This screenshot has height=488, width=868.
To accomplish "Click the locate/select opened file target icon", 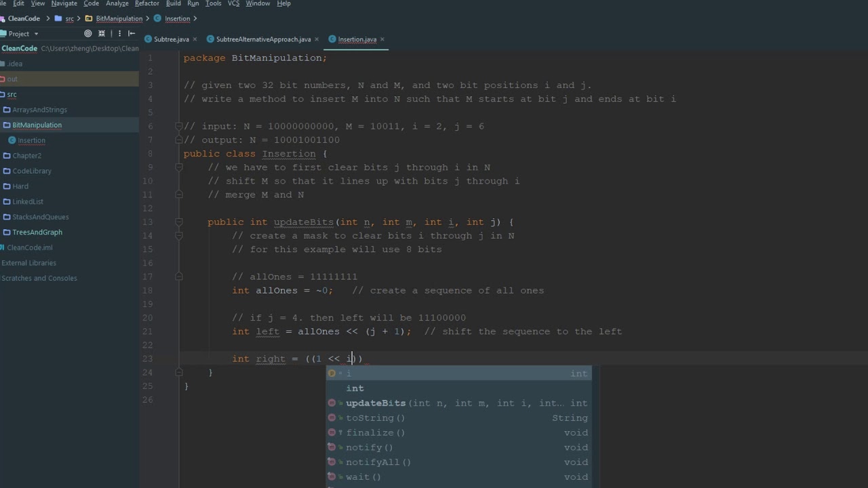I will [x=87, y=33].
